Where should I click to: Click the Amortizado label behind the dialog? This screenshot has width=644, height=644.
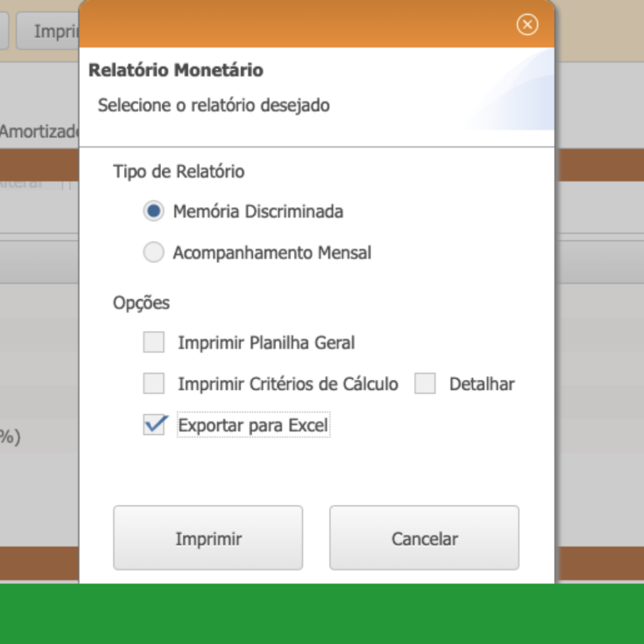[x=39, y=132]
